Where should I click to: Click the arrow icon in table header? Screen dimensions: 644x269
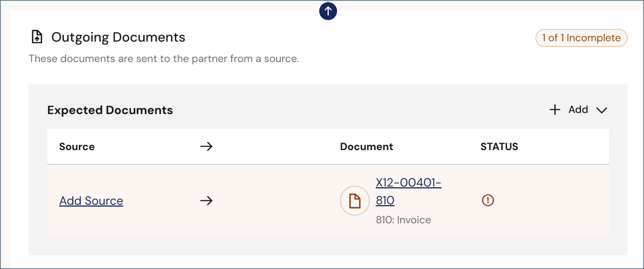point(206,146)
